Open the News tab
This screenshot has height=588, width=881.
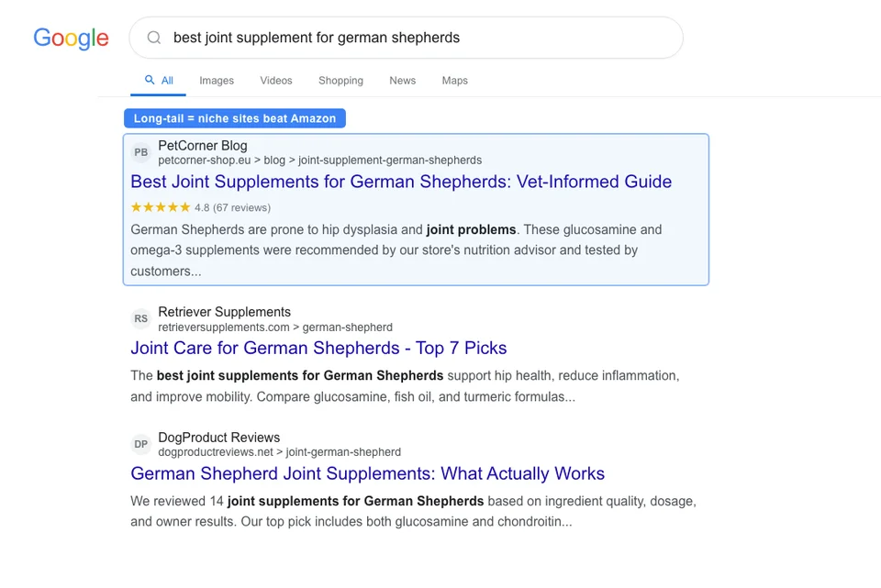[402, 81]
